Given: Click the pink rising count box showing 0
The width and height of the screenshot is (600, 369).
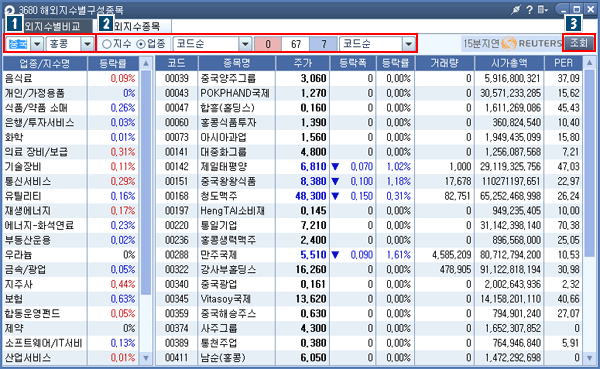Looking at the screenshot, I should [x=268, y=44].
